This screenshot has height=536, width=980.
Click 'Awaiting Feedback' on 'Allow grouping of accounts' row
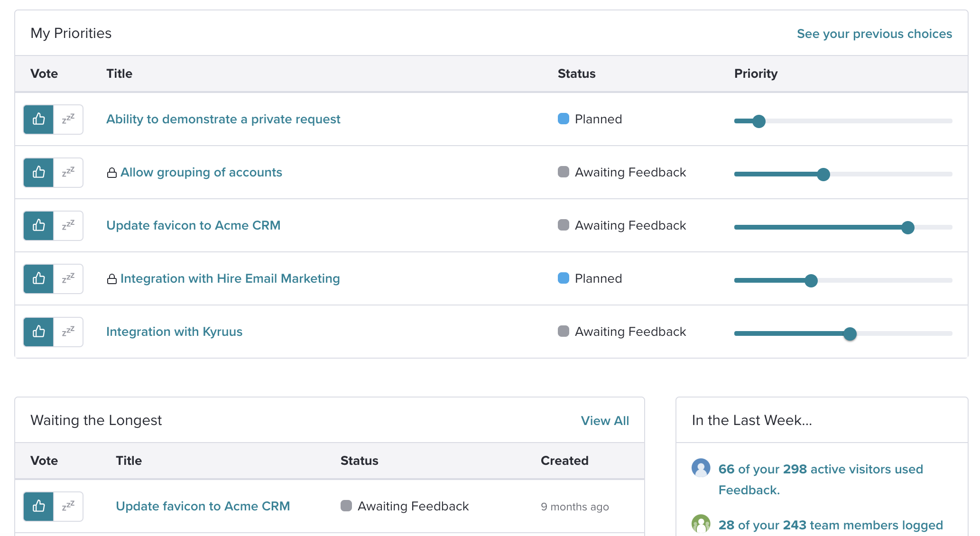[630, 172]
